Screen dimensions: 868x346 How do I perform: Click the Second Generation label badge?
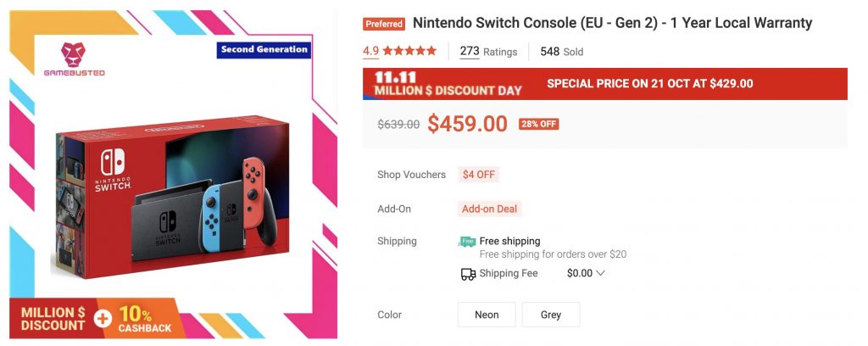pyautogui.click(x=264, y=50)
